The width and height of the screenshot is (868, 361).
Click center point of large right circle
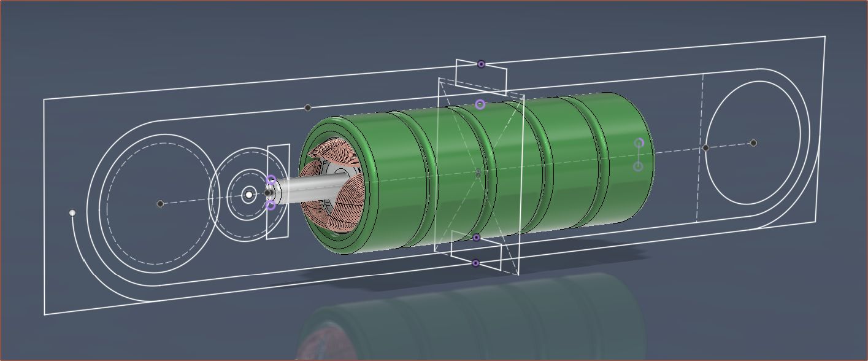[x=753, y=143]
